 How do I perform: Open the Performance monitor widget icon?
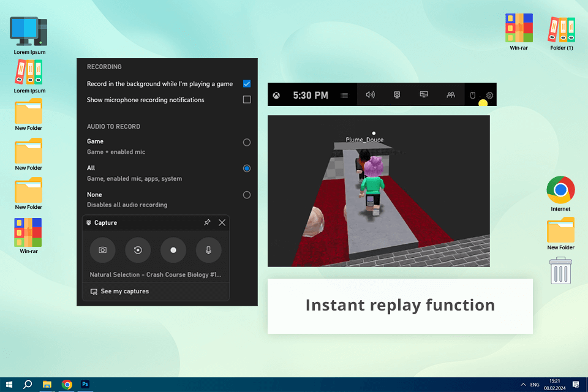[424, 94]
